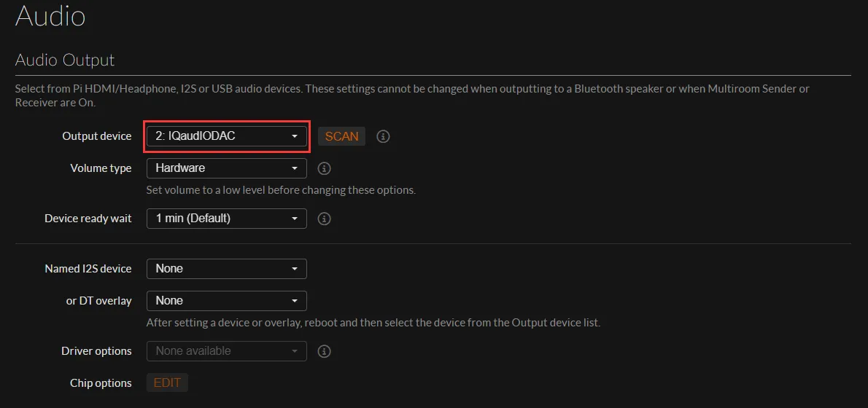This screenshot has width=868, height=408.
Task: Expand the Volume type dropdown set to Hardware
Action: [227, 168]
